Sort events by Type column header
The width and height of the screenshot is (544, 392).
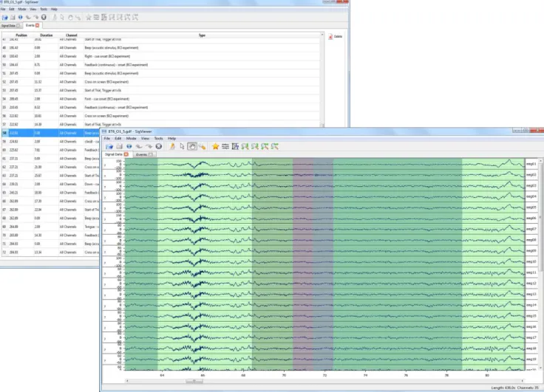pos(202,35)
